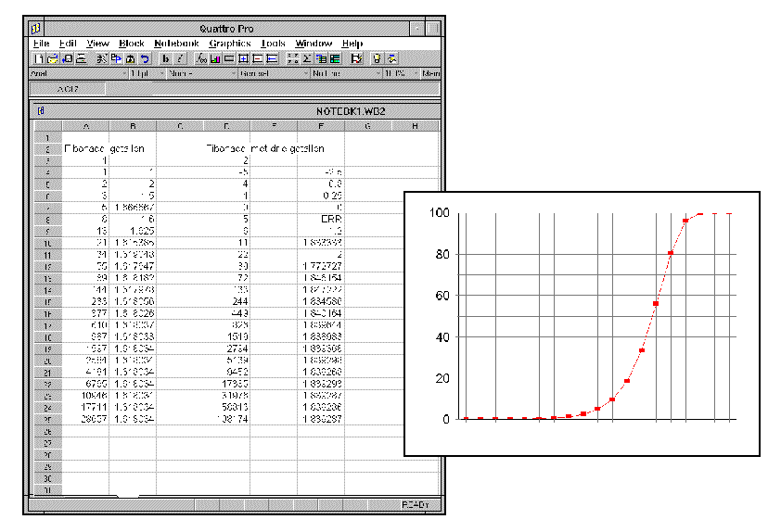Click the Graph chart tool icon
Viewport: 781px width, 532px height.
click(215, 58)
